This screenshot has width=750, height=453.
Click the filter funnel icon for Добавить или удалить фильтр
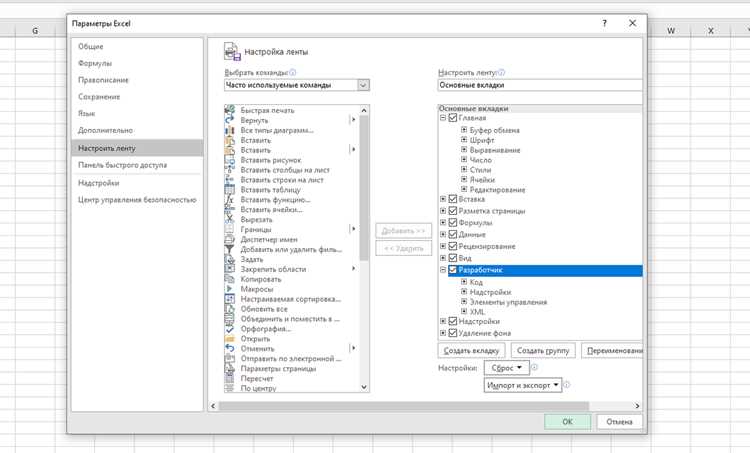[x=230, y=249]
